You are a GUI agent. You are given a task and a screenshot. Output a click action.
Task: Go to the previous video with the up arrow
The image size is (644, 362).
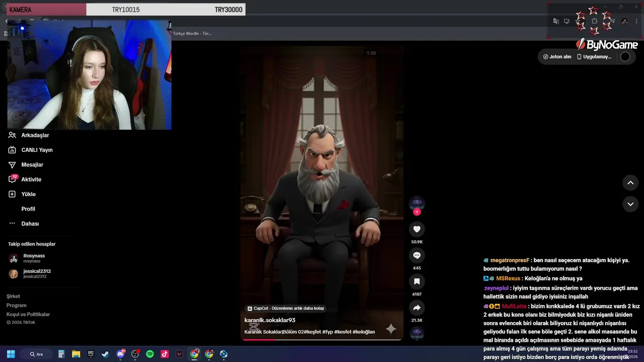[x=630, y=183]
